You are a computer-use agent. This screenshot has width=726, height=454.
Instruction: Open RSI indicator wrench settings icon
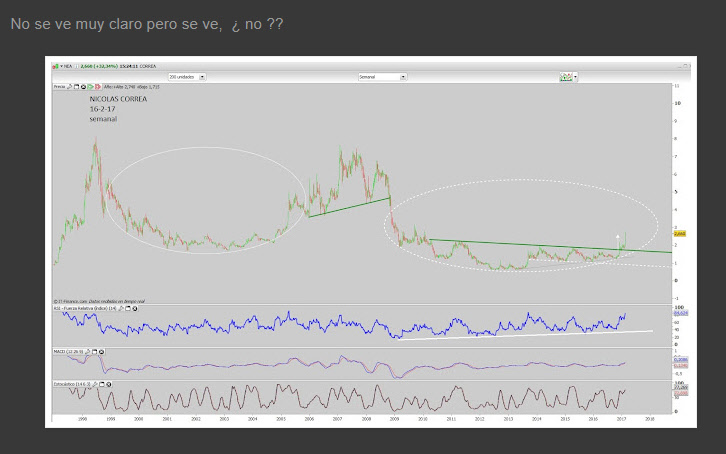pyautogui.click(x=121, y=308)
